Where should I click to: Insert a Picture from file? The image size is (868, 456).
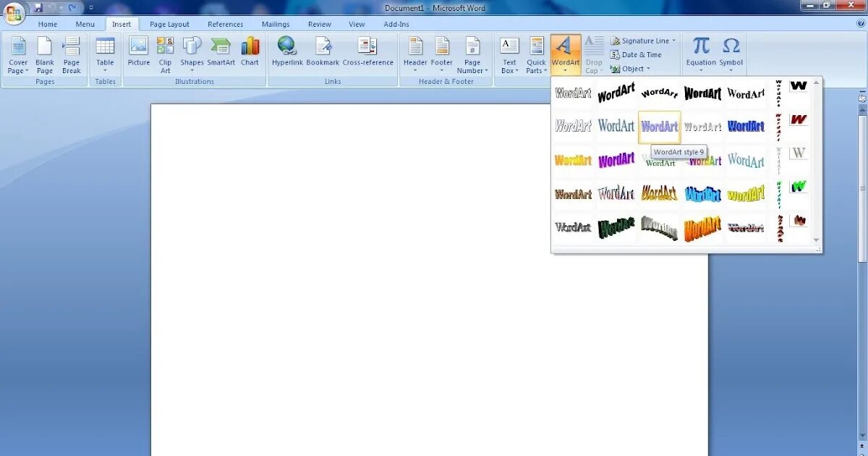click(x=139, y=52)
